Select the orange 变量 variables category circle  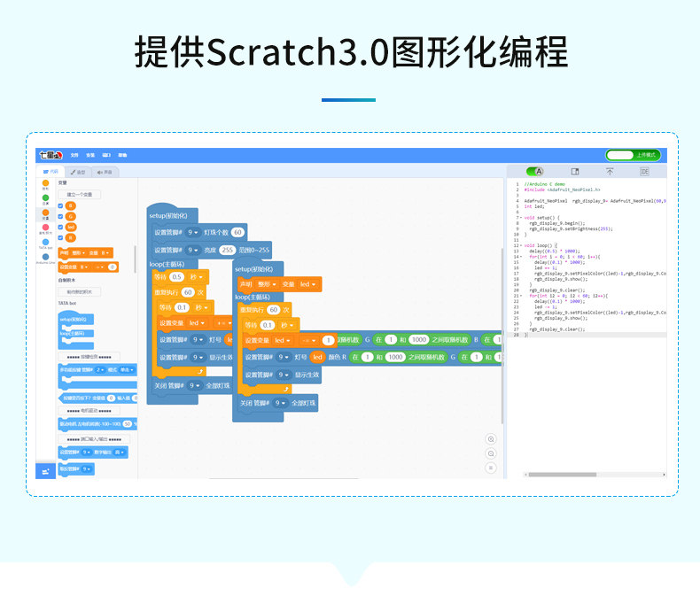tap(45, 213)
